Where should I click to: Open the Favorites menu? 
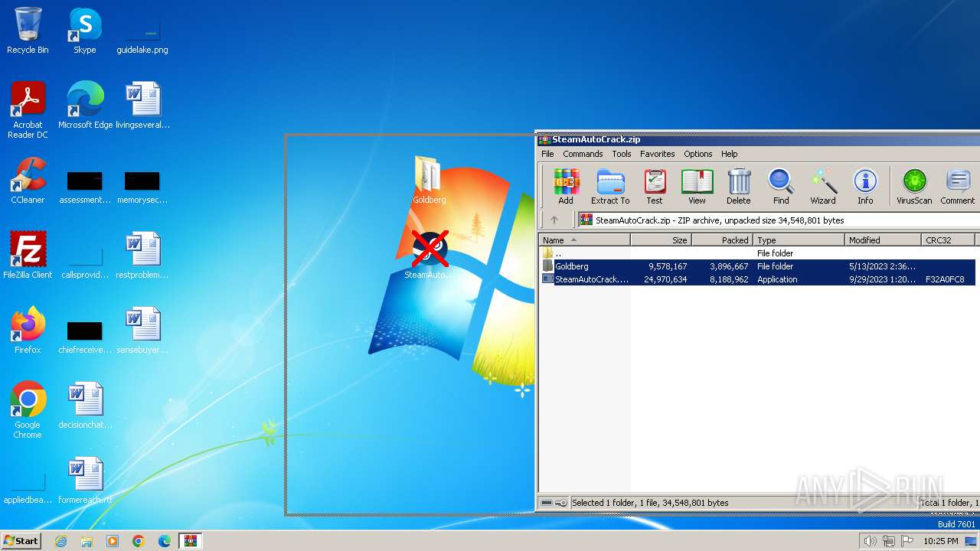coord(658,154)
